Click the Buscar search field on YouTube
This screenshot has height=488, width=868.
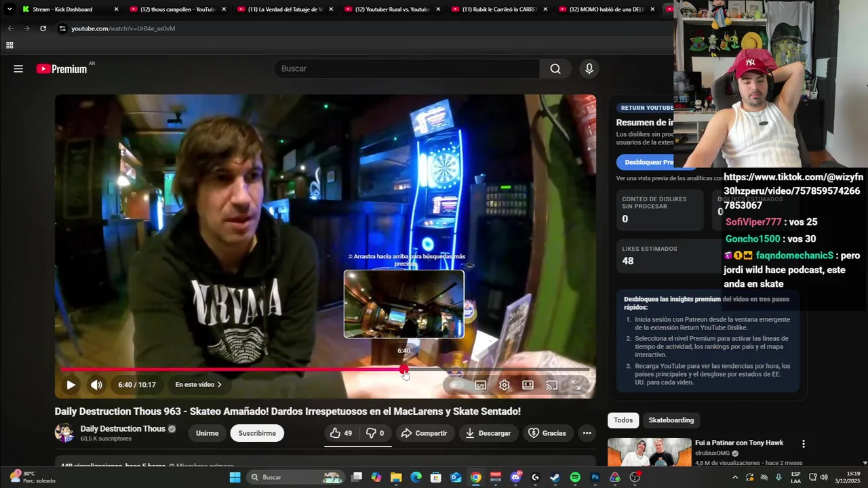(x=407, y=68)
